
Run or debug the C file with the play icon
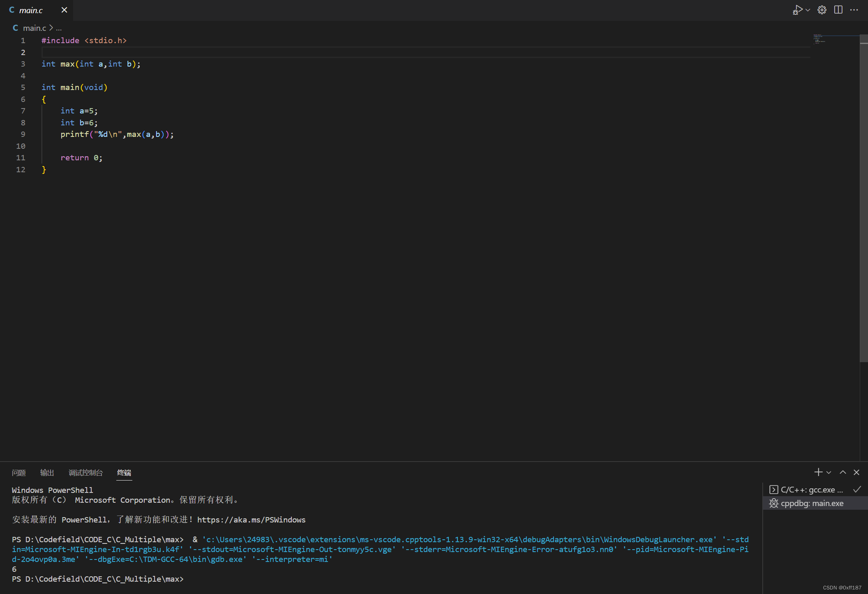[x=798, y=9]
